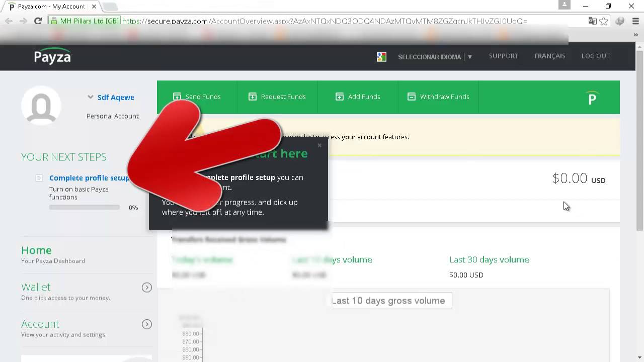Click the Sdf Aqewe account name

(116, 98)
